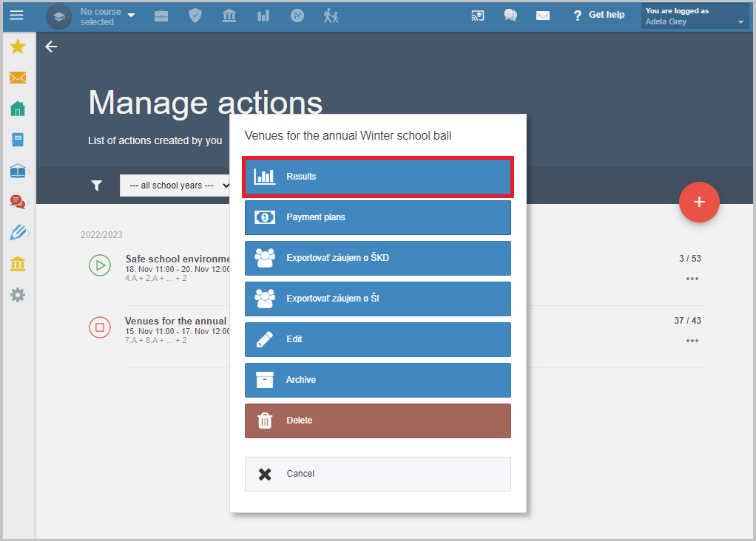Open the all school years dropdown
The width and height of the screenshot is (756, 541).
176,186
